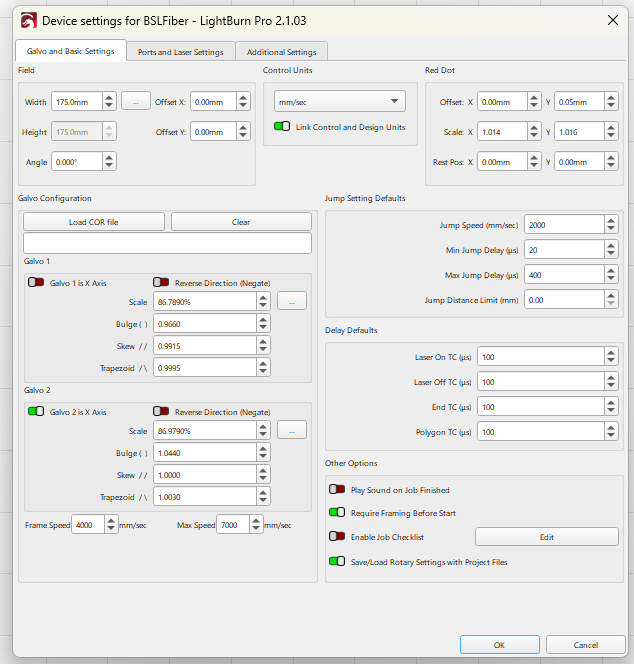Click the LightBurn app icon in title bar

pyautogui.click(x=29, y=20)
